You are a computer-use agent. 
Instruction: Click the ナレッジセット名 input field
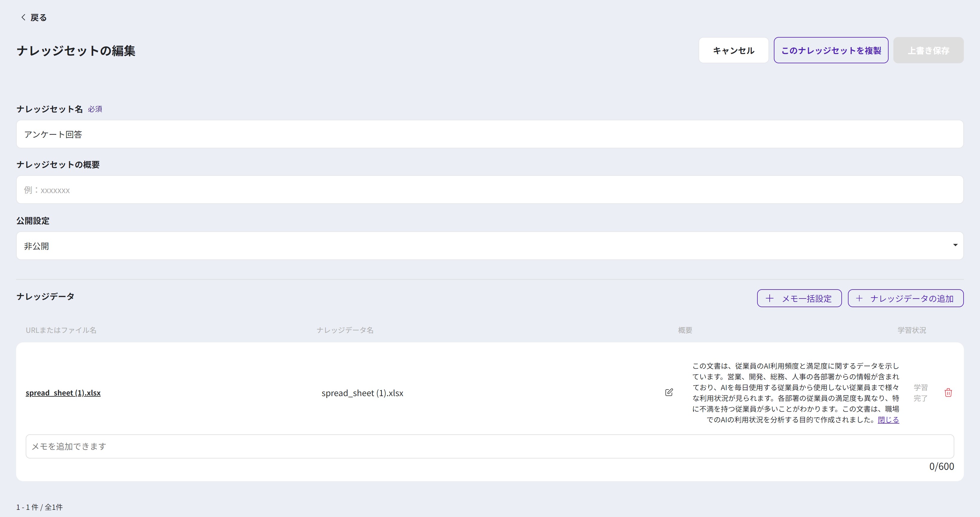coord(489,134)
